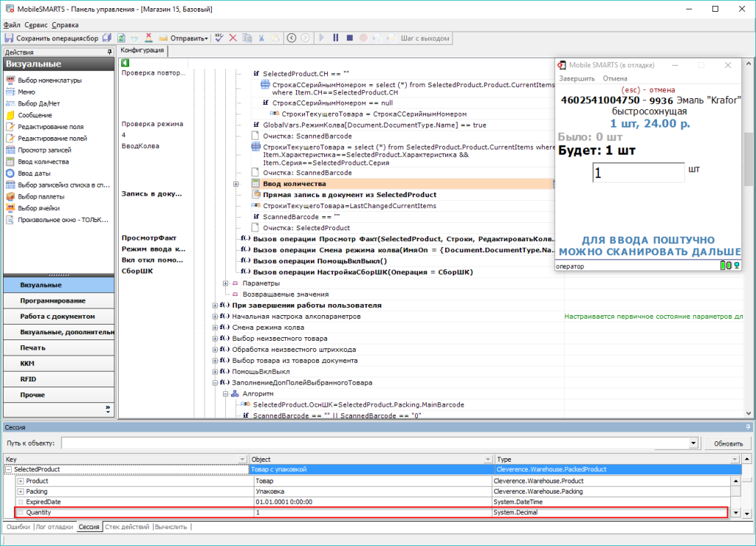The width and height of the screenshot is (756, 546).
Task: Click the back arrow circle icon
Action: (x=292, y=38)
